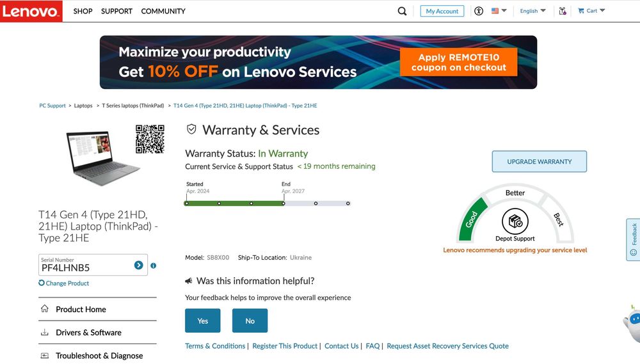Answer Yes to helpful feedback
Viewport: 640px width, 364px height.
point(202,320)
